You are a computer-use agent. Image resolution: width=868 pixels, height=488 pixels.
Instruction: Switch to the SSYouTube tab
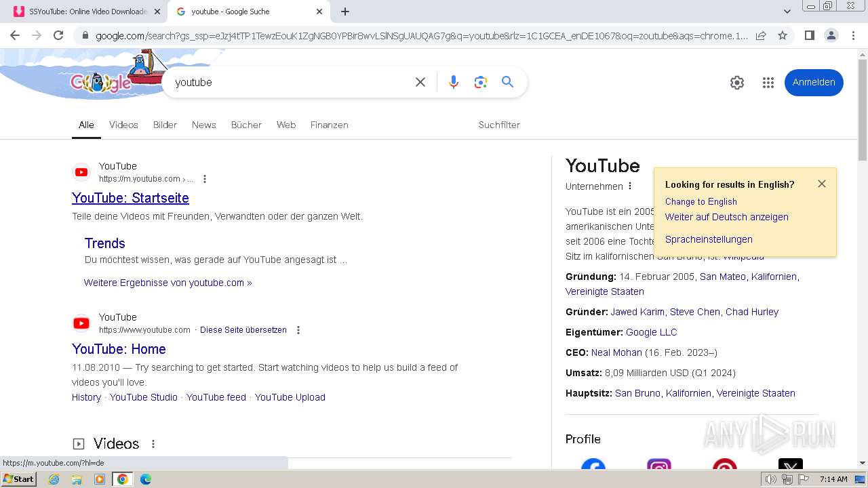(x=87, y=12)
